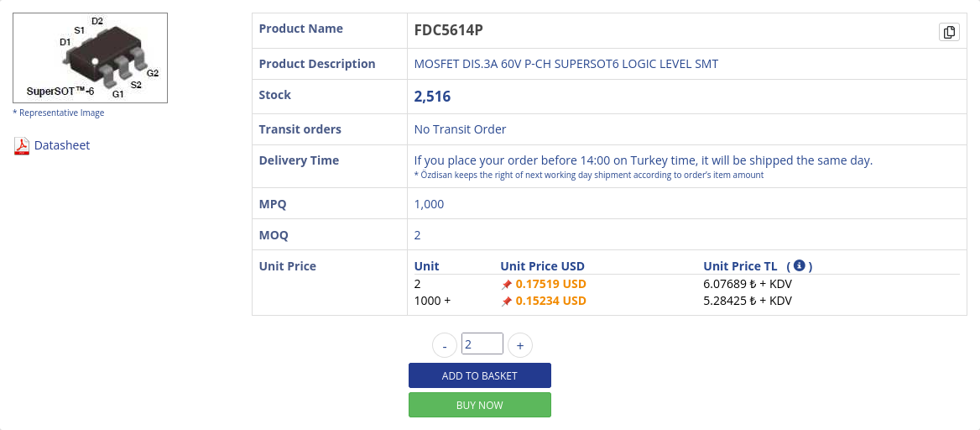Click the MOSFET product description text
Screen dimensions: 980x430
(566, 64)
